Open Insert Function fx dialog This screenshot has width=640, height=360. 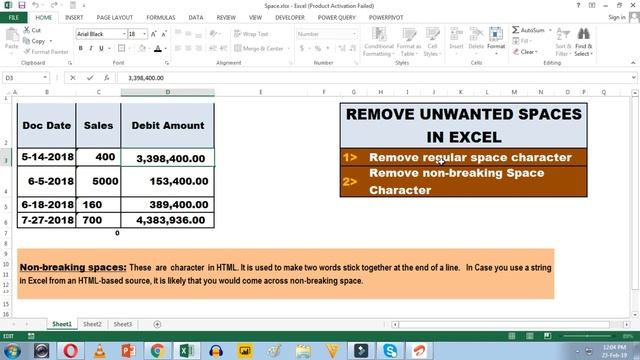click(106, 78)
